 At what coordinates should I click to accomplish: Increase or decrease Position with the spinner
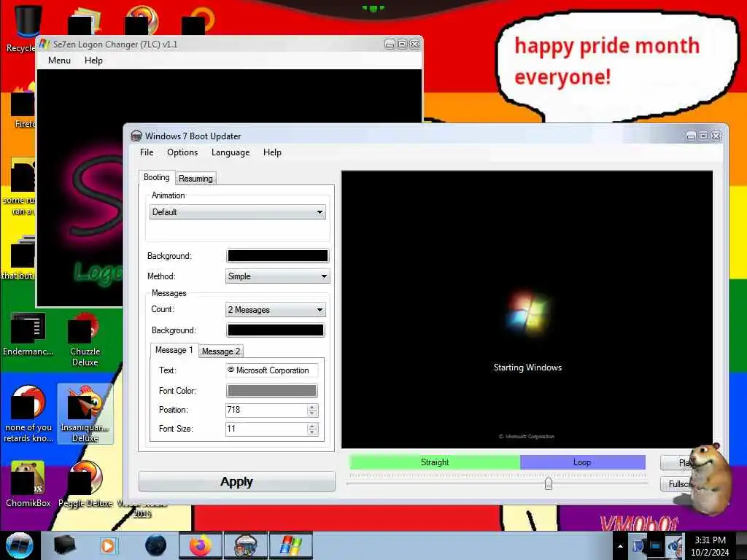coord(312,410)
